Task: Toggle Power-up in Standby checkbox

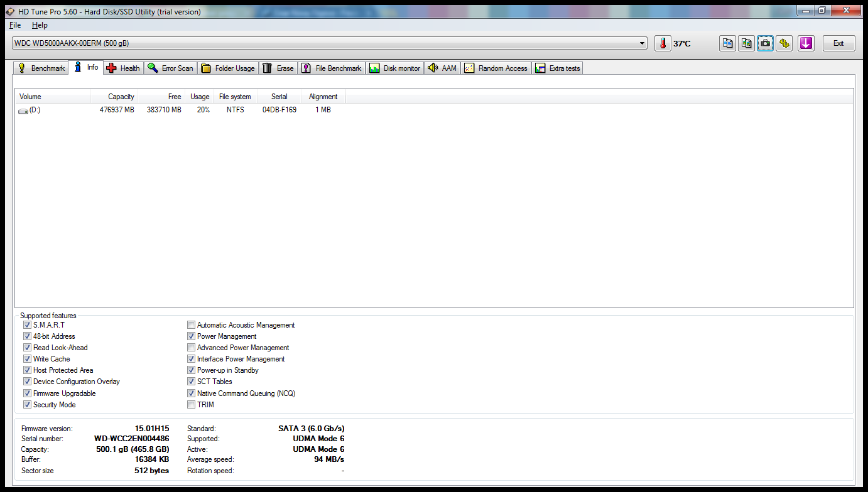Action: 191,370
